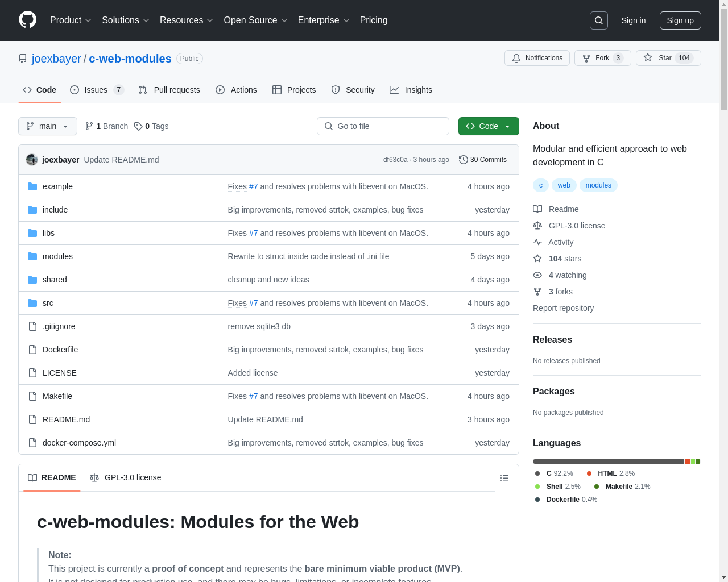Click the include folder icon
This screenshot has width=728, height=582.
(x=32, y=210)
